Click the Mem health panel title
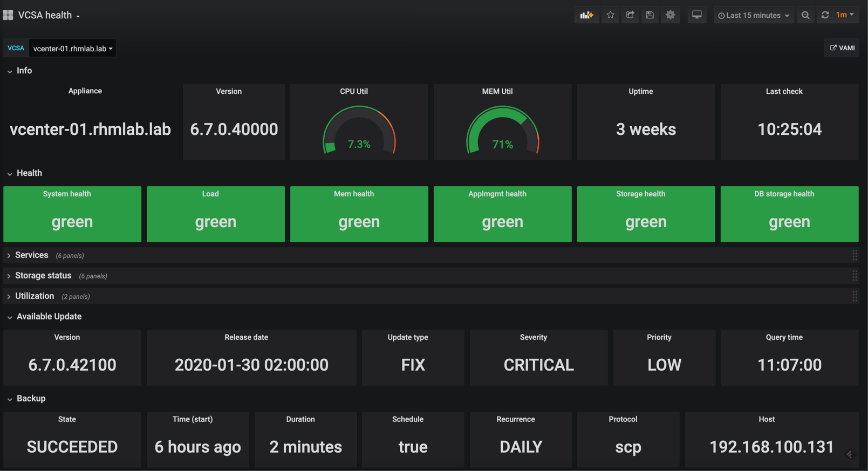This screenshot has height=471, width=868. pos(354,194)
